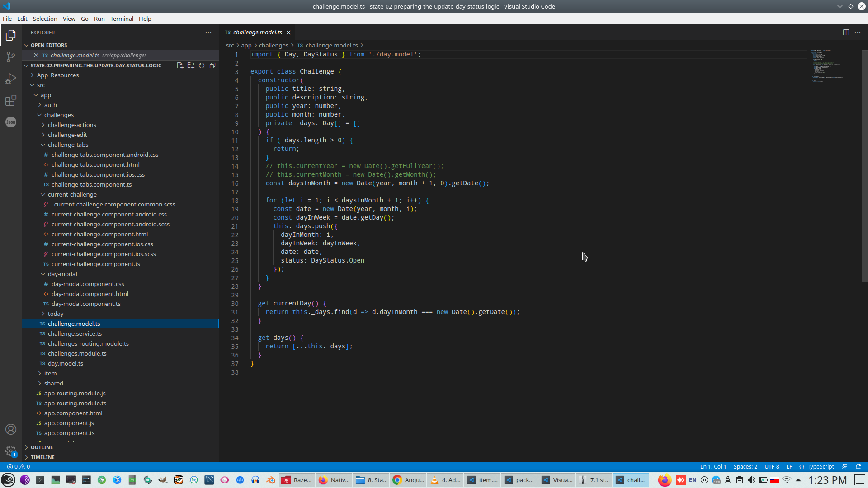Click the TypeScript language mode button
The width and height of the screenshot is (868, 488).
coord(820,467)
